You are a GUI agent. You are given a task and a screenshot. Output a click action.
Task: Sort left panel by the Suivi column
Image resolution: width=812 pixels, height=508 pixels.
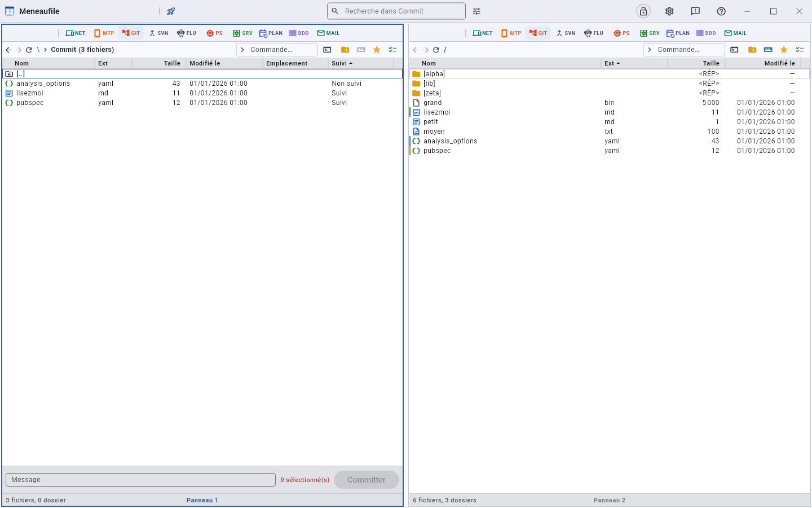coord(361,63)
